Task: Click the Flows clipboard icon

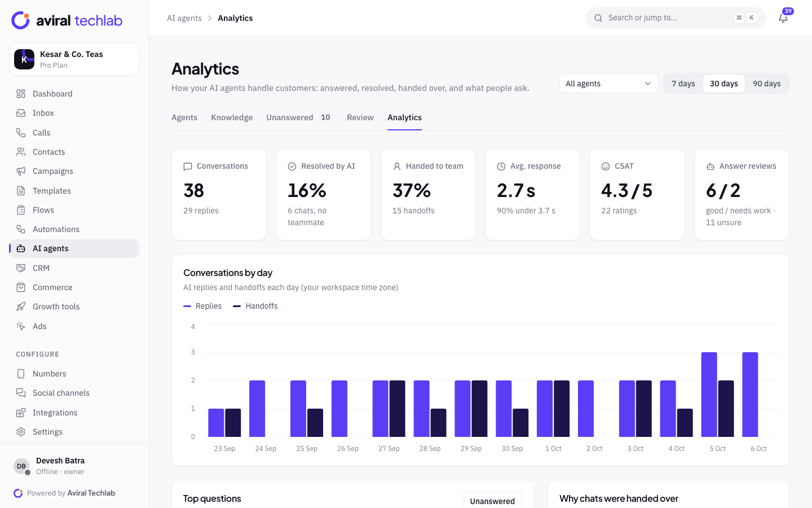Action: [21, 210]
